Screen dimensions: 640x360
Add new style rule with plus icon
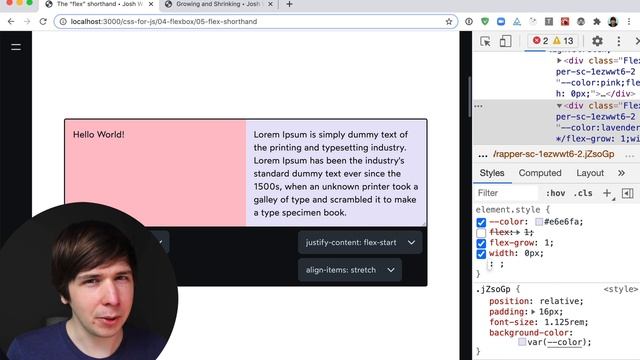point(607,193)
